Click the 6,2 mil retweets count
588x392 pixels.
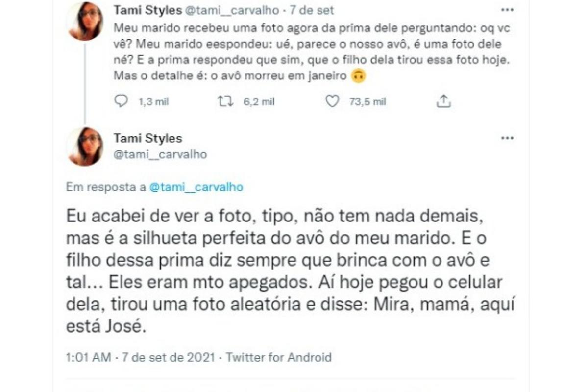tap(259, 101)
